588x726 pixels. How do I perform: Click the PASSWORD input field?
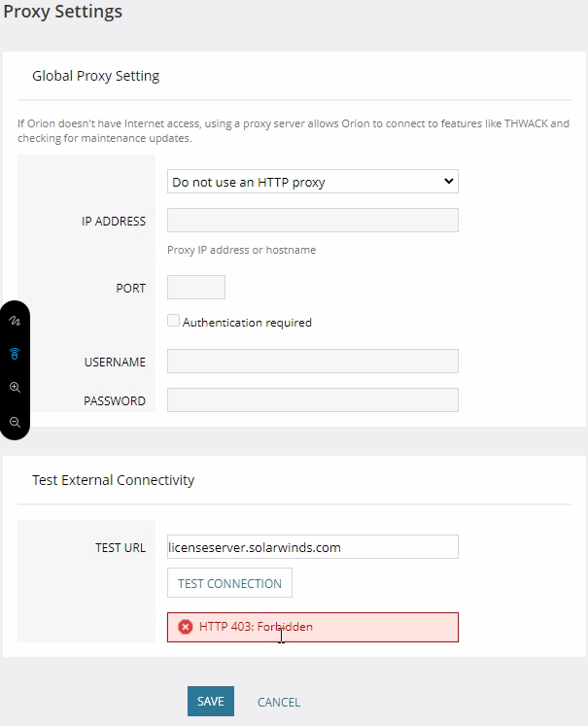312,400
